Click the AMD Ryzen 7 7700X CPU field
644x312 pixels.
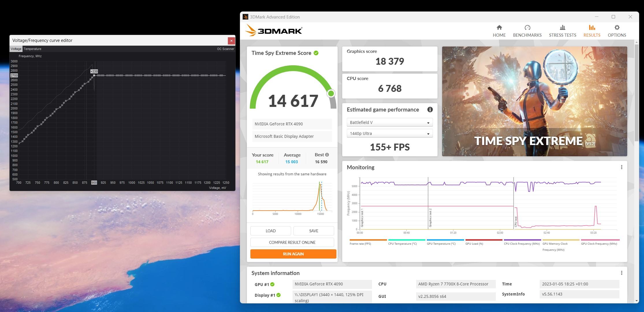click(x=456, y=284)
